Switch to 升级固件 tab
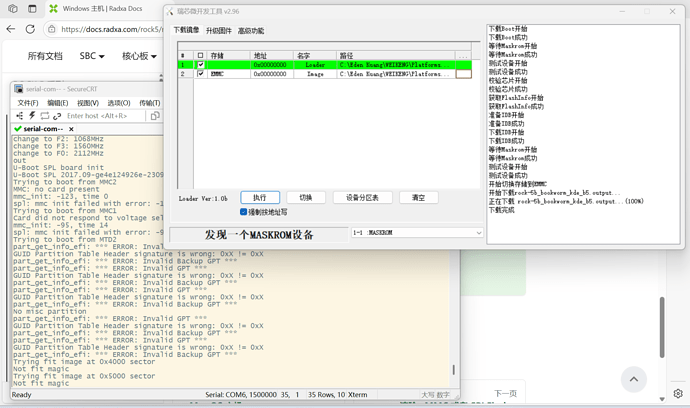The width and height of the screenshot is (690, 408). 219,30
